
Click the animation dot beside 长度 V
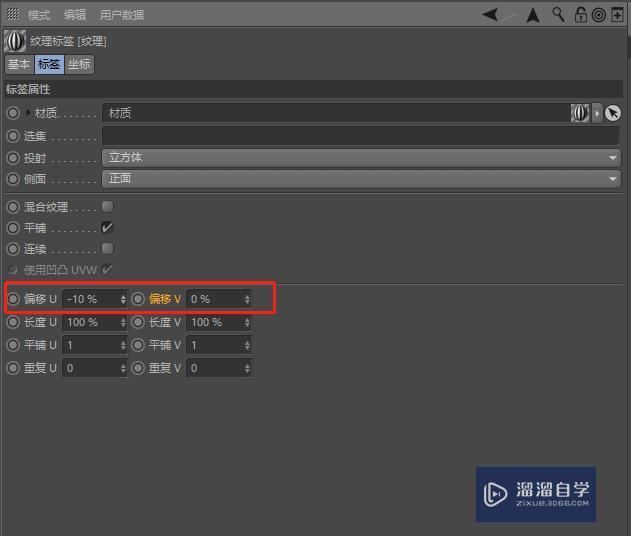(x=138, y=322)
